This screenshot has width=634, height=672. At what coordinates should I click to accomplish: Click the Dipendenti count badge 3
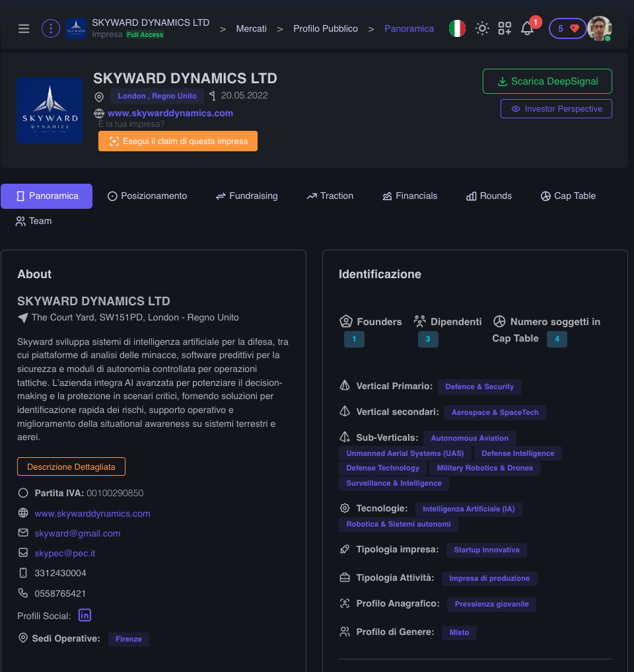tap(427, 339)
